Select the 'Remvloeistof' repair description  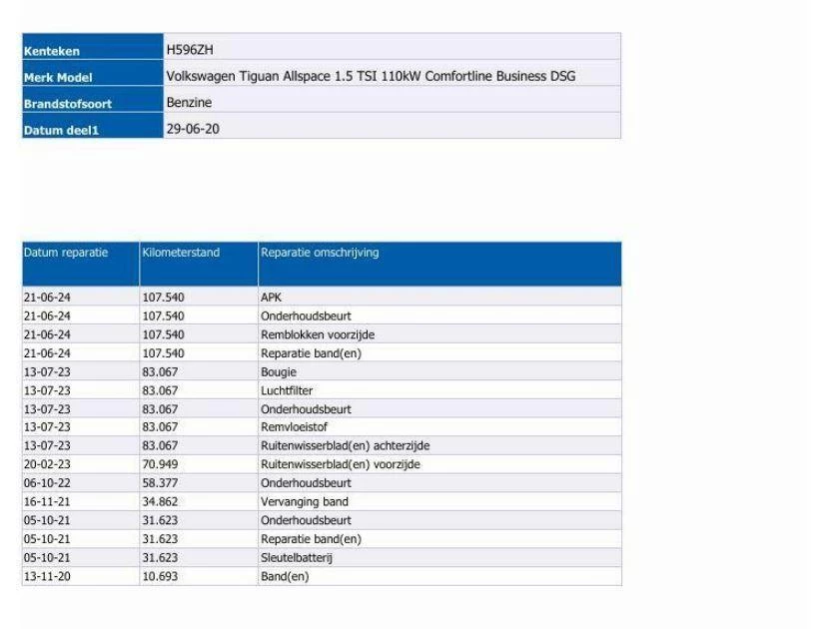[294, 427]
